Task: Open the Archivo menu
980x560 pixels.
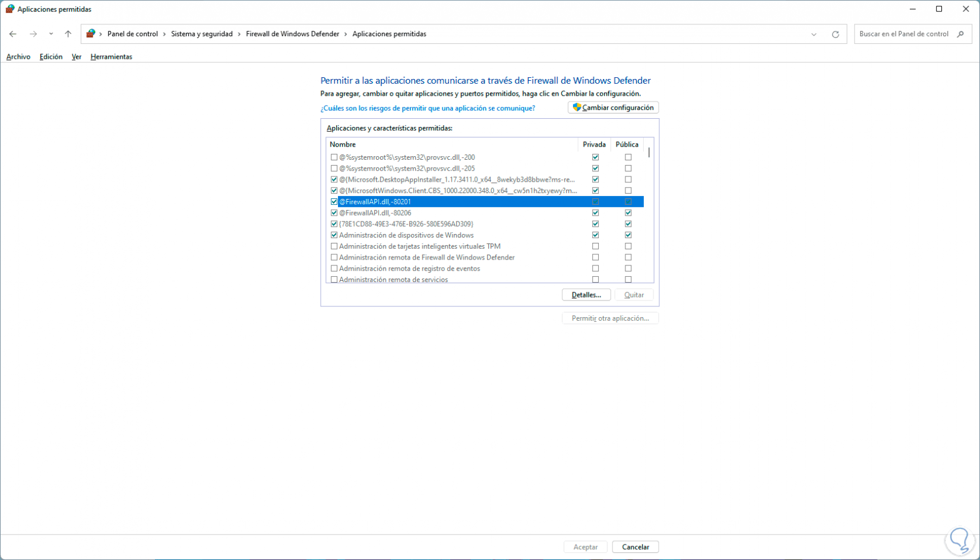Action: (x=18, y=57)
